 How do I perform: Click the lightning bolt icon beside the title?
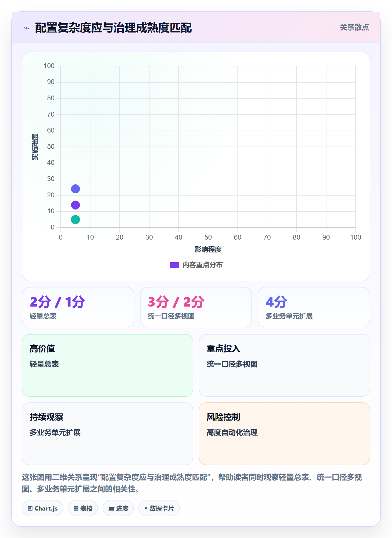pyautogui.click(x=27, y=28)
